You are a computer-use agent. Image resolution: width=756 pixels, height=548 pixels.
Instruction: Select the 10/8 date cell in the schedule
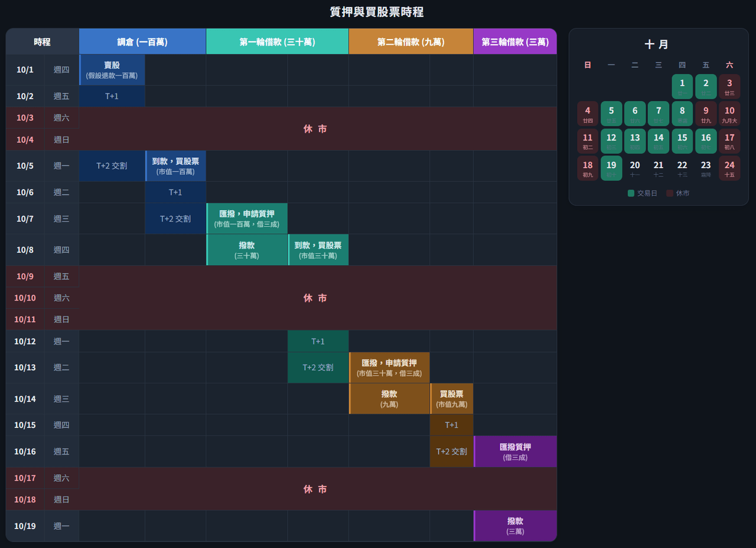click(x=25, y=250)
